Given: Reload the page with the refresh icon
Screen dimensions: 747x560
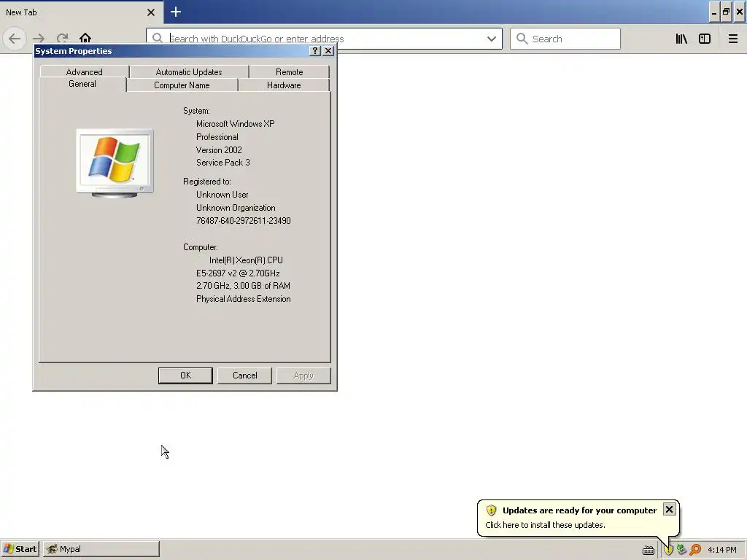Looking at the screenshot, I should pyautogui.click(x=63, y=39).
